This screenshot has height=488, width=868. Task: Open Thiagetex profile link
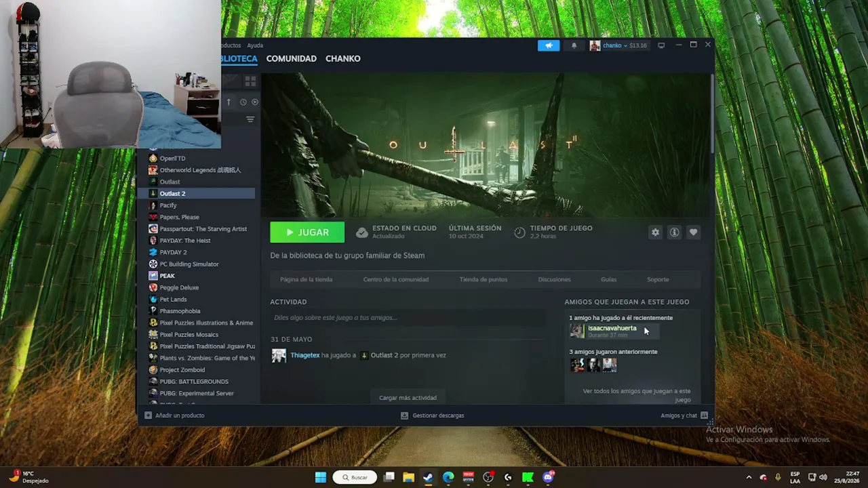305,355
